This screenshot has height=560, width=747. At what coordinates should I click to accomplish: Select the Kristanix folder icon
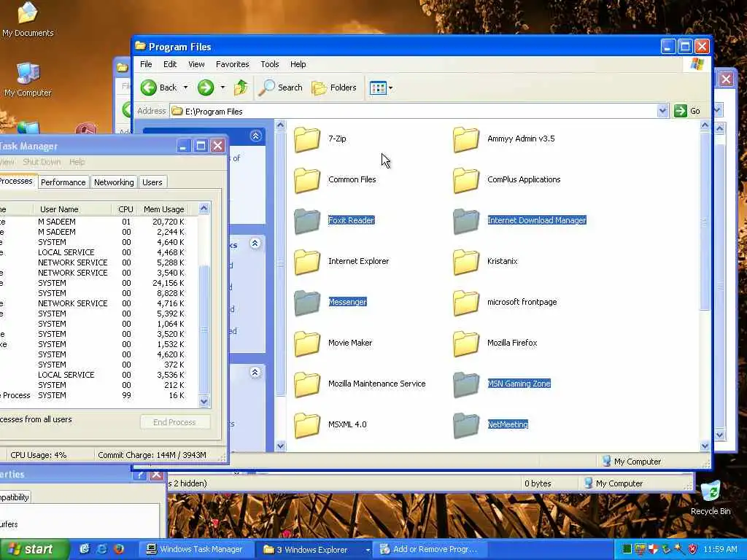[x=466, y=262]
